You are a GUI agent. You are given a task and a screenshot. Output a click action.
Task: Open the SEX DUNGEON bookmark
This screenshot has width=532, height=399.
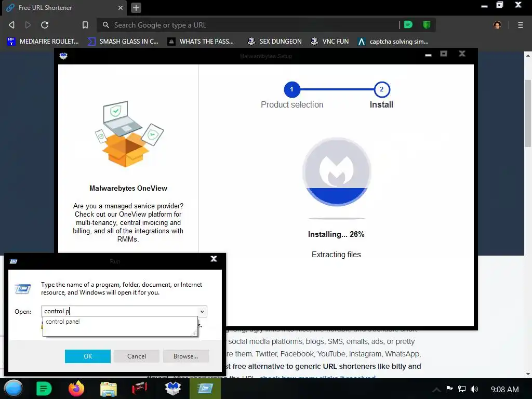[274, 42]
